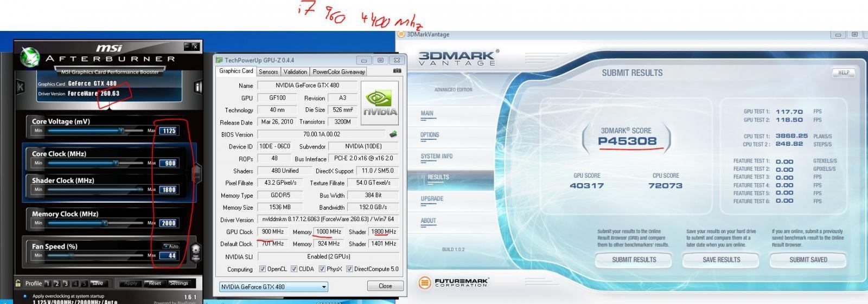Click the clock link expander beside Core Clock

click(x=197, y=172)
